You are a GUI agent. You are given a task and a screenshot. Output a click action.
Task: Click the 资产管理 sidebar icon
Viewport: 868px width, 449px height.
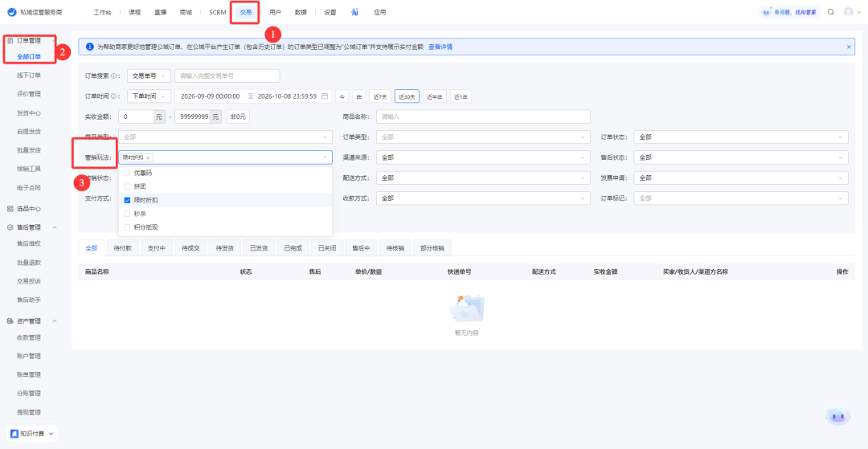point(10,320)
